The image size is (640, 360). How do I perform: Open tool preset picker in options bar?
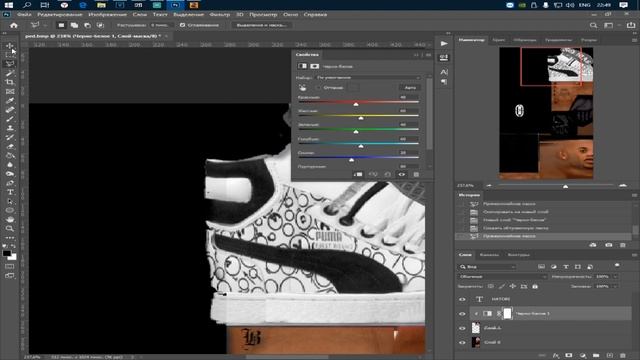(37, 25)
